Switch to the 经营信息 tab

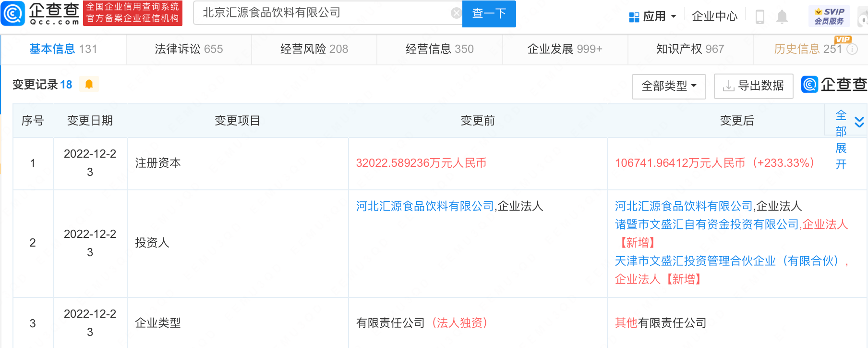439,49
